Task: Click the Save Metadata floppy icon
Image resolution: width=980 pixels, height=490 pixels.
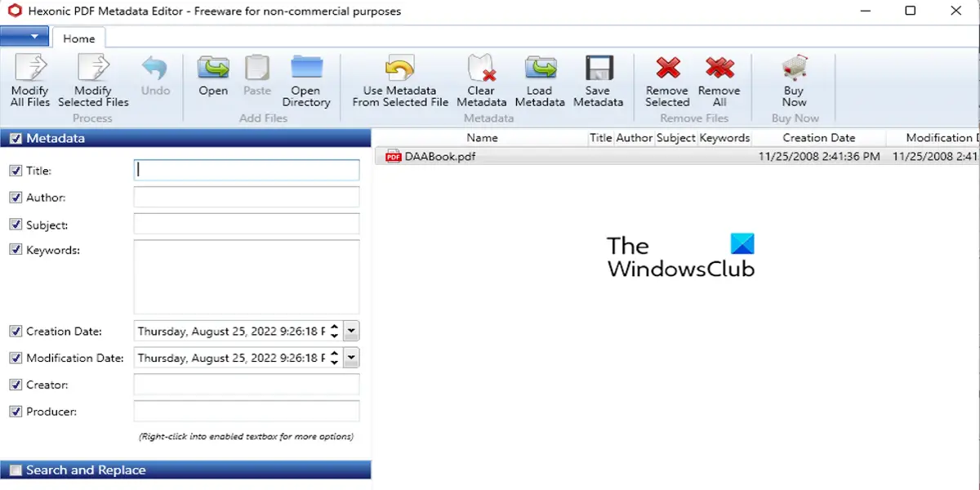Action: (599, 68)
